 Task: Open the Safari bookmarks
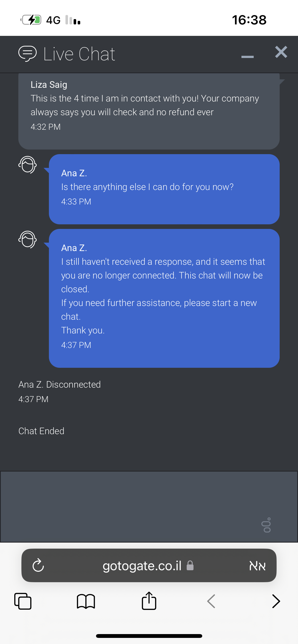pyautogui.click(x=86, y=601)
